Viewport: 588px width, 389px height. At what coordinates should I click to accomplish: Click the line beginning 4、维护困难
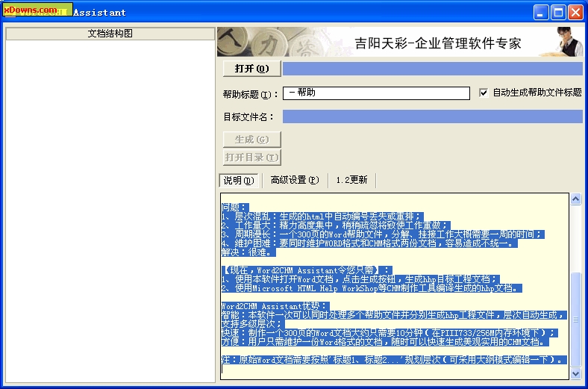click(369, 243)
